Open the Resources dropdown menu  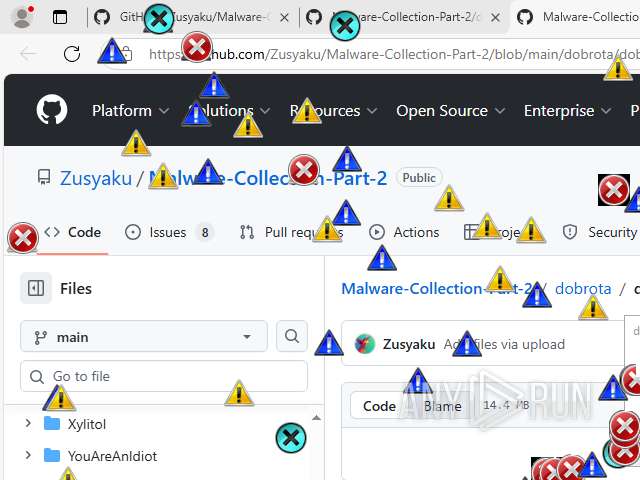(x=333, y=111)
